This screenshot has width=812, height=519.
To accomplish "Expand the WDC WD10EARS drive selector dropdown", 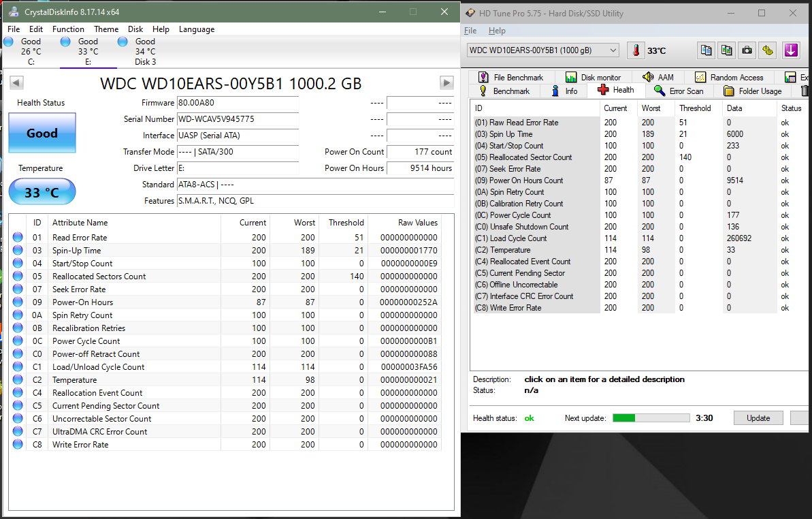I will tap(613, 50).
